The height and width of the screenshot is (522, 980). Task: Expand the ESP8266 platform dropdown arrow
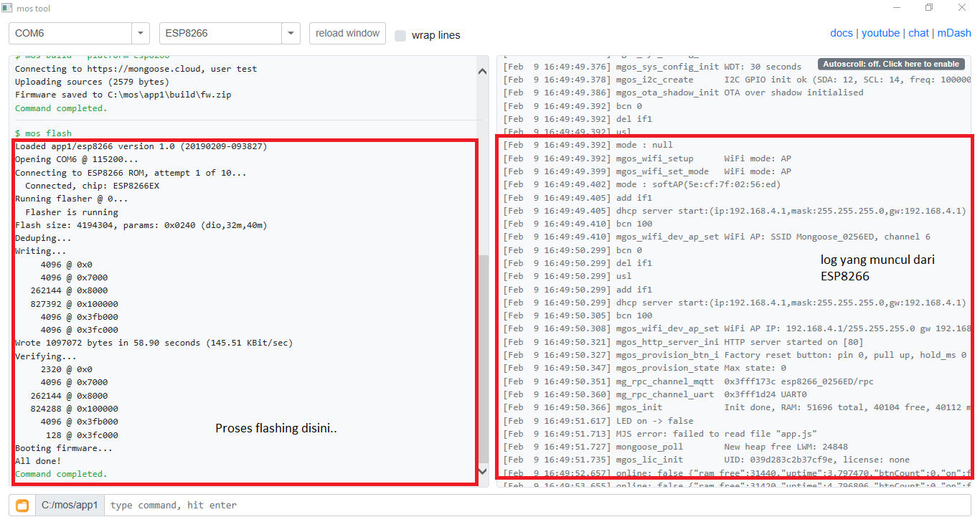coord(291,34)
